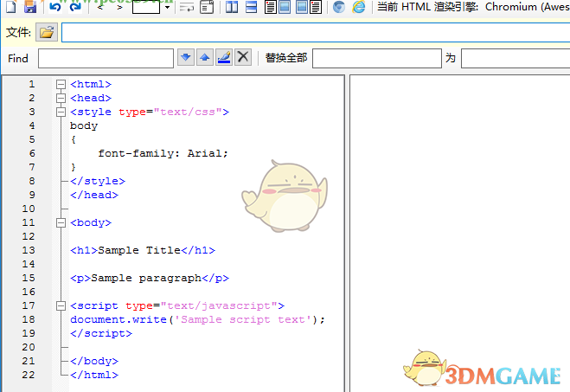570x392 pixels.
Task: Find next with the down arrow
Action: (x=186, y=57)
